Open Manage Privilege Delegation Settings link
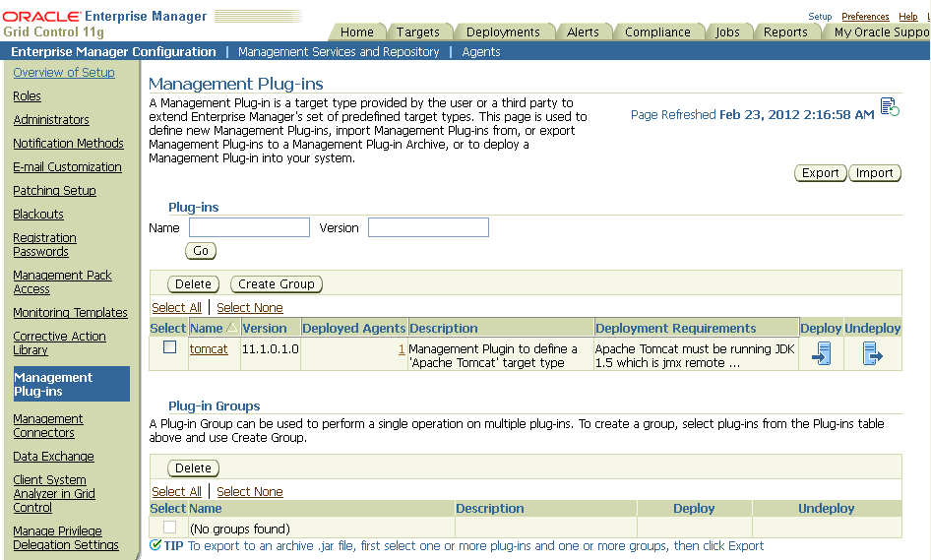931x560 pixels. click(x=66, y=538)
